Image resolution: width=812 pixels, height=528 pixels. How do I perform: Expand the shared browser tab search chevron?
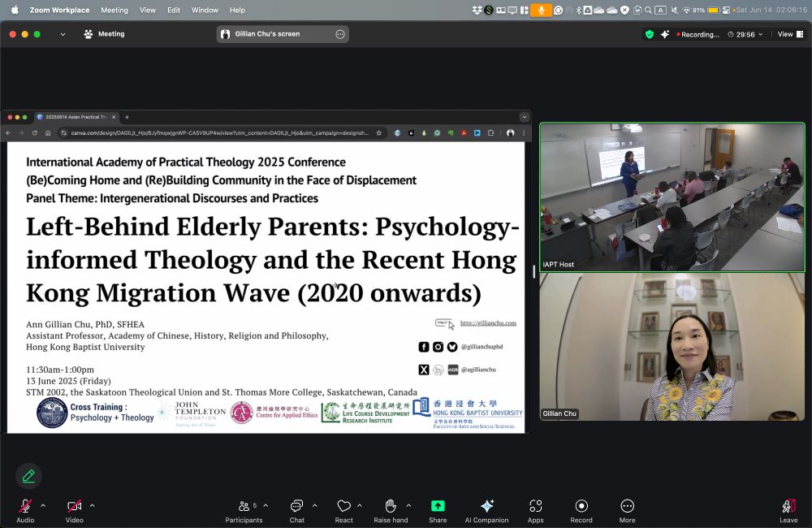coord(524,117)
